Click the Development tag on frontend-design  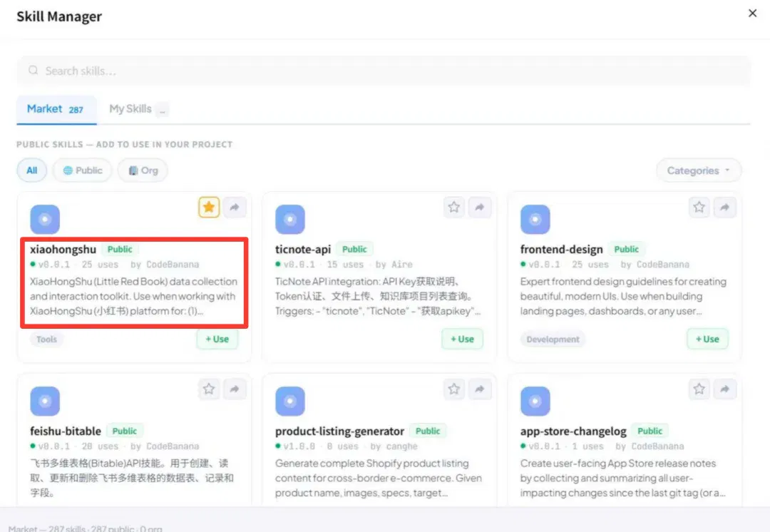point(553,339)
